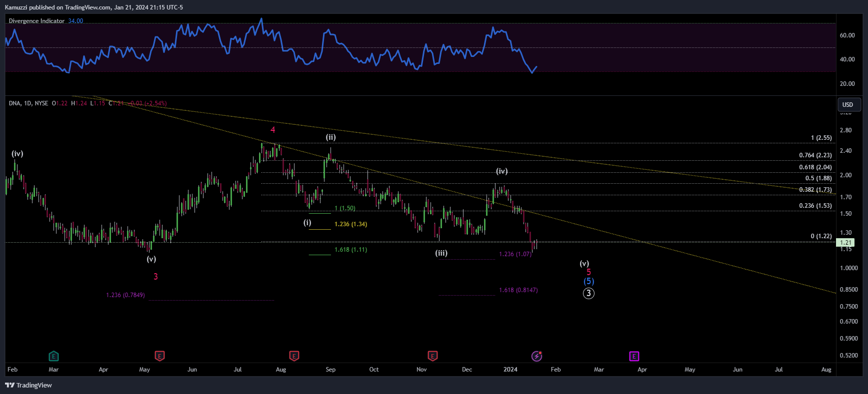Select the blue (5) wave label
868x394 pixels.
pyautogui.click(x=588, y=282)
